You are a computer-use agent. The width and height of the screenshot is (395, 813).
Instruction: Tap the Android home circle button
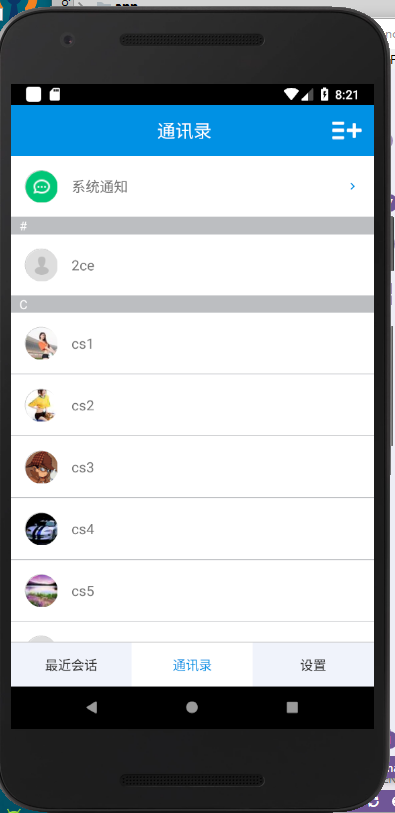click(x=192, y=707)
